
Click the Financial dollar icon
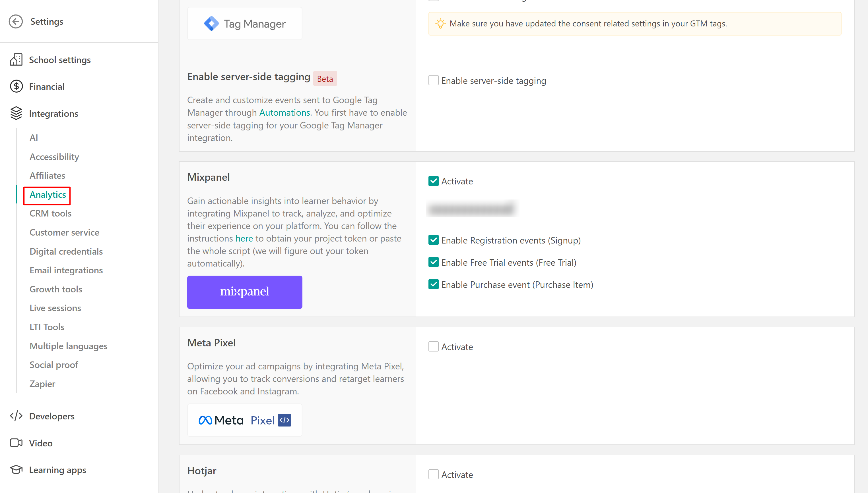(16, 86)
